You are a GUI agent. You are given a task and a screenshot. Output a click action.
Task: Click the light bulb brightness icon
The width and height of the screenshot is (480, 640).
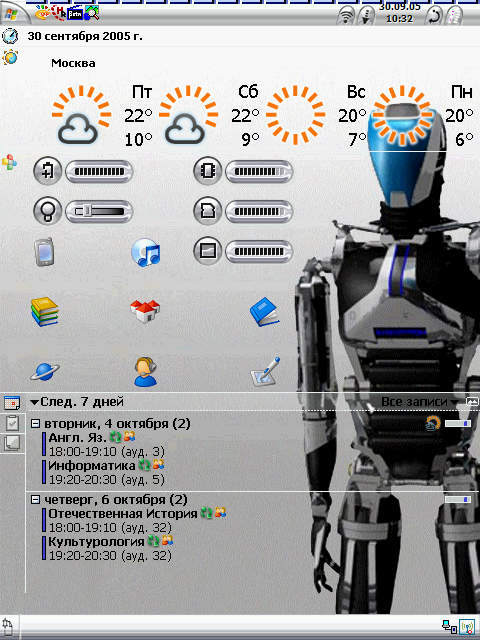[48, 211]
